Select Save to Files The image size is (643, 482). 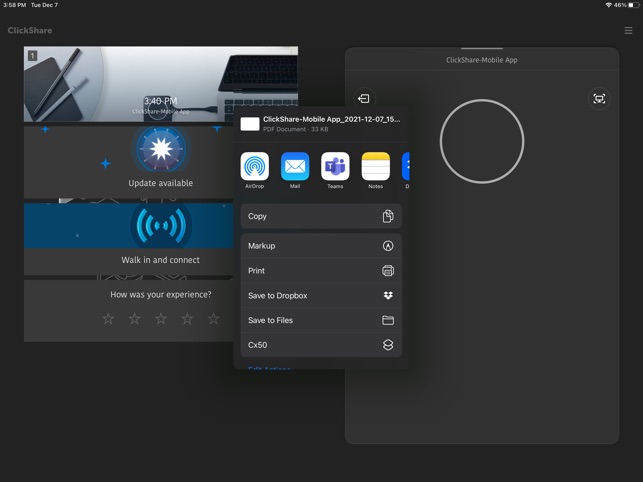(321, 320)
